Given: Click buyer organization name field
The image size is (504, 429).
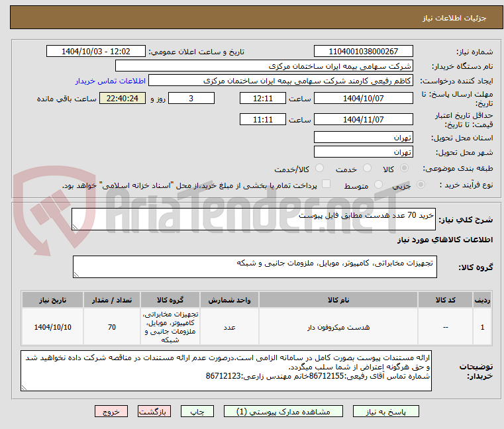Looking at the screenshot, I should pyautogui.click(x=264, y=66).
